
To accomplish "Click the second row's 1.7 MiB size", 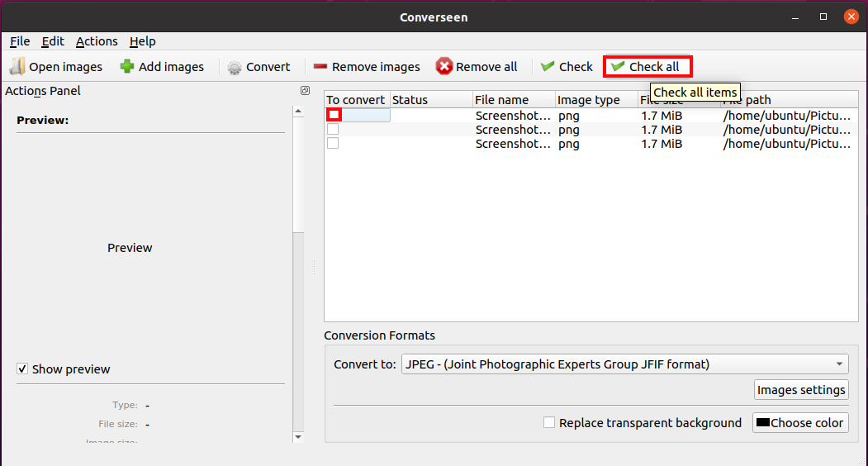I will click(662, 130).
